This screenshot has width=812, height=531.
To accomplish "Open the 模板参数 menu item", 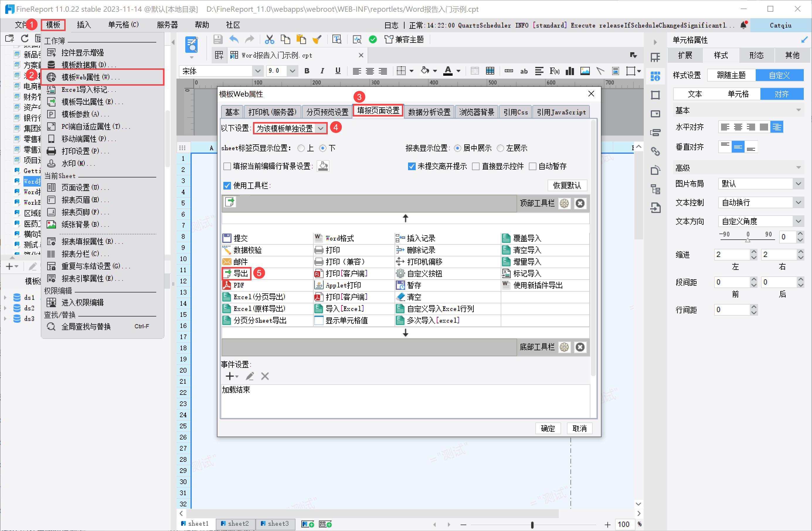I will point(80,114).
